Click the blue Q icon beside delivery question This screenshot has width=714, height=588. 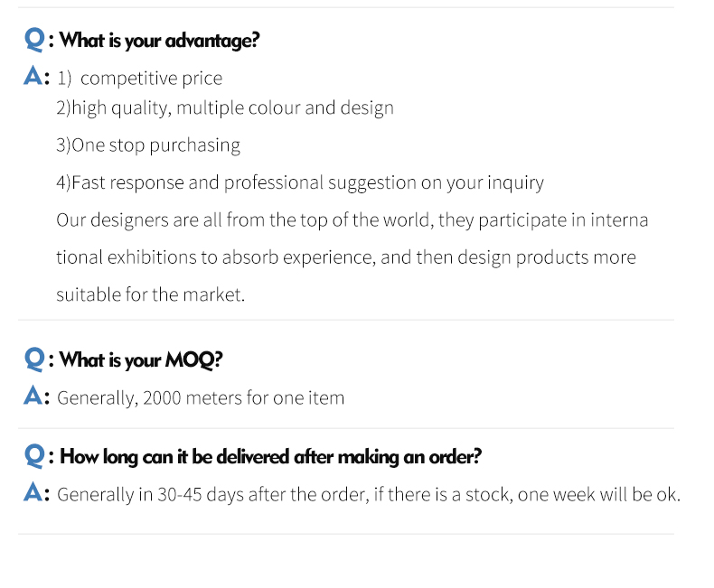(34, 456)
